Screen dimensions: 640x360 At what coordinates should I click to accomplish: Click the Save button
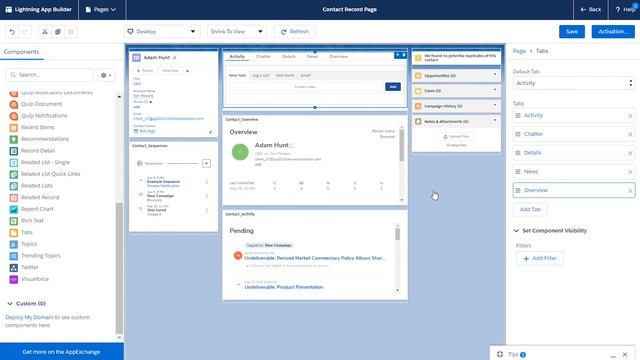tap(572, 31)
